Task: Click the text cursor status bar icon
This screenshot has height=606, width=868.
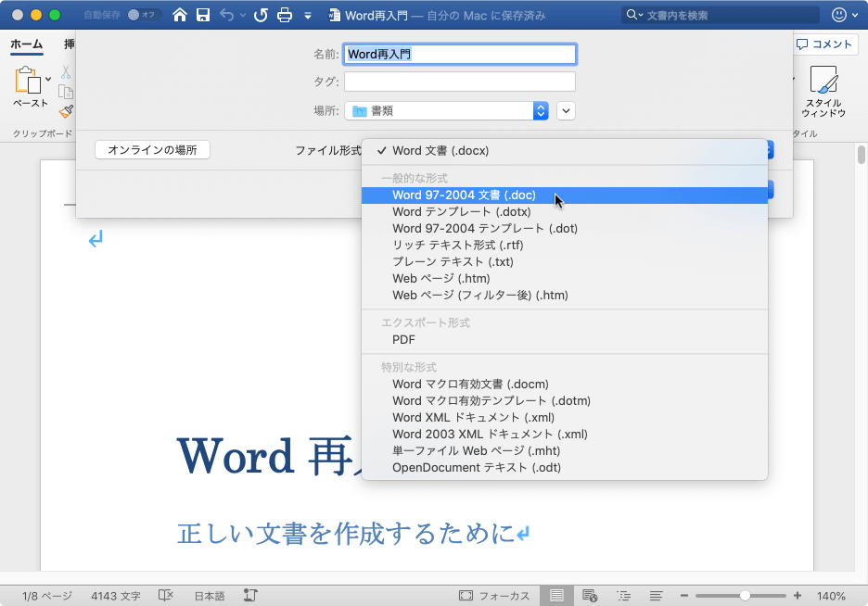Action: click(250, 595)
